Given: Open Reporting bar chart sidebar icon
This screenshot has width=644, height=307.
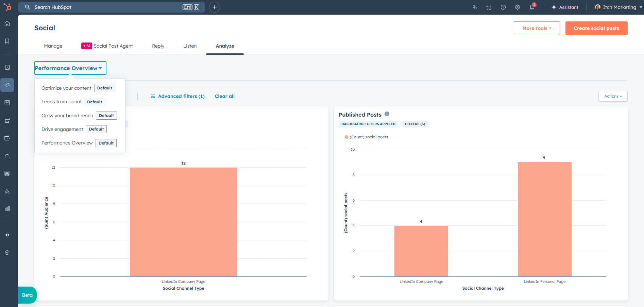Looking at the screenshot, I should pyautogui.click(x=7, y=209).
